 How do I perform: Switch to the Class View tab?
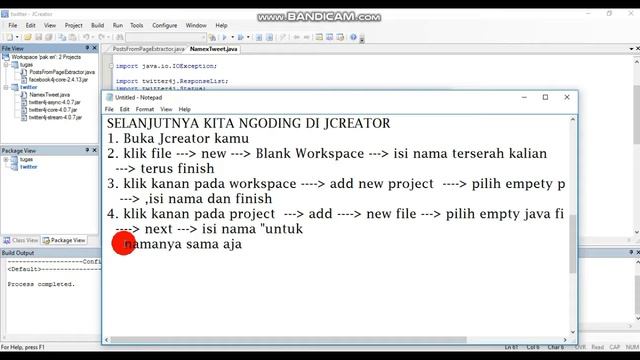point(21,240)
